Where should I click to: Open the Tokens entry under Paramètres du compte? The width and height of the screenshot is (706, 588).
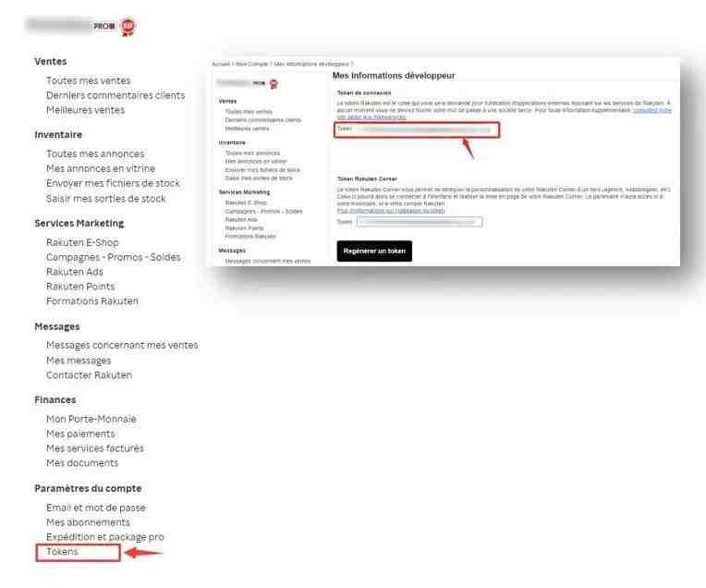(x=62, y=552)
